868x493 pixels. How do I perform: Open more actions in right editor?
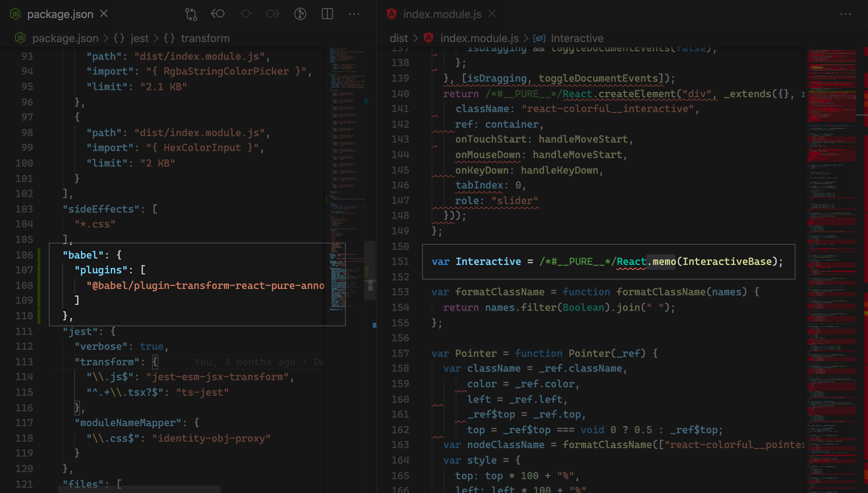pyautogui.click(x=845, y=14)
